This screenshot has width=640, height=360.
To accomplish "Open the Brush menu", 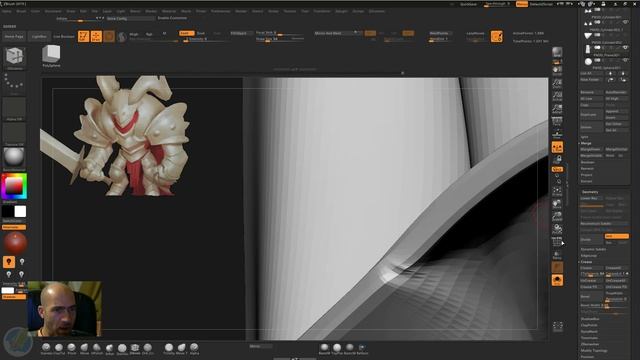I will pyautogui.click(x=21, y=11).
